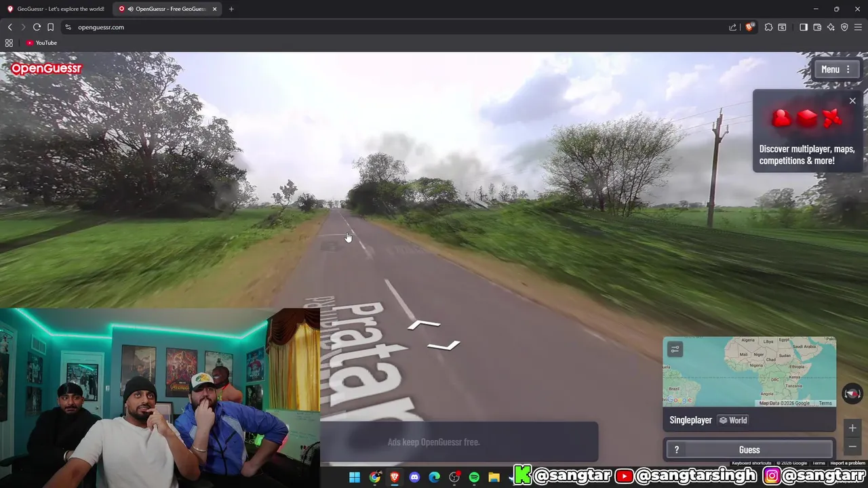Open the tab search icon
The height and width of the screenshot is (488, 868).
(x=782, y=27)
